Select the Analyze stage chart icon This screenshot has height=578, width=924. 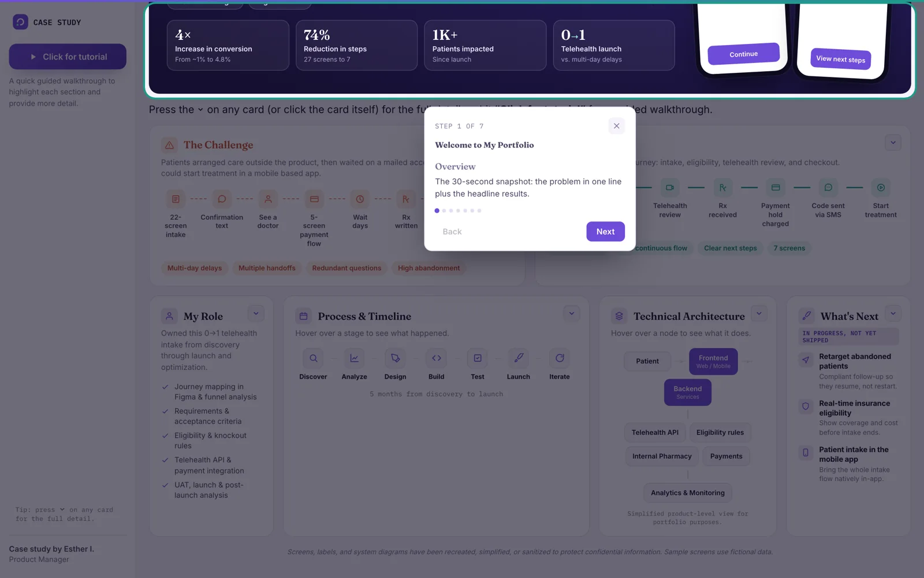(354, 358)
